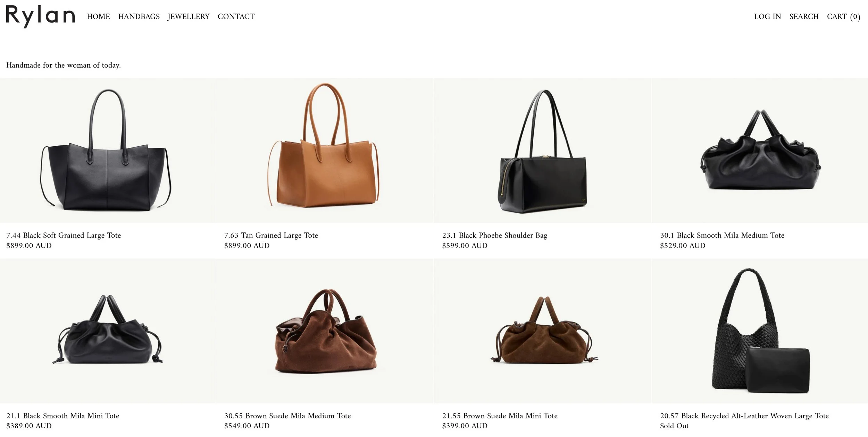Open Brown Suede Mila Mini Tote image

click(543, 331)
